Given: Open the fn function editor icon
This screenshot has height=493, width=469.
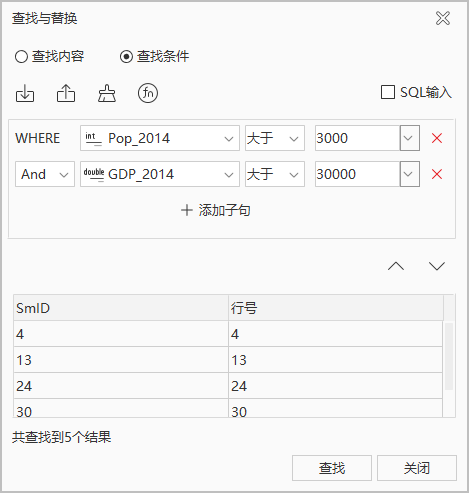Looking at the screenshot, I should [x=148, y=93].
